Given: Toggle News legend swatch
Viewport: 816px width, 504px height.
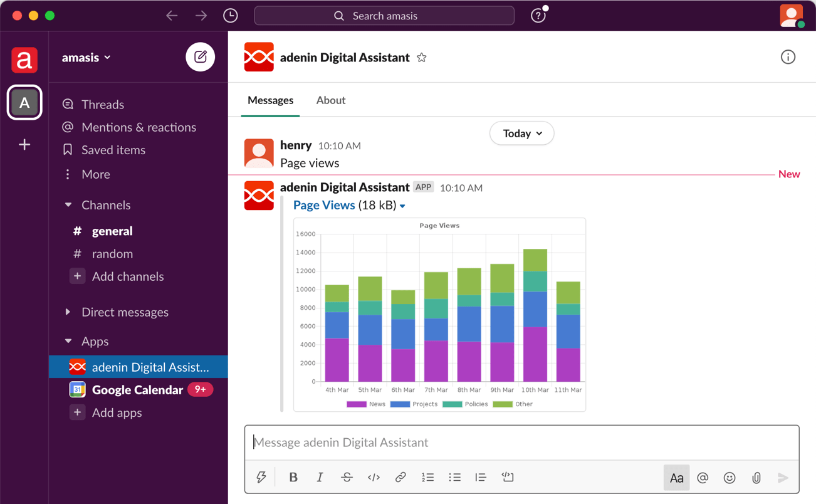Looking at the screenshot, I should pyautogui.click(x=357, y=404).
